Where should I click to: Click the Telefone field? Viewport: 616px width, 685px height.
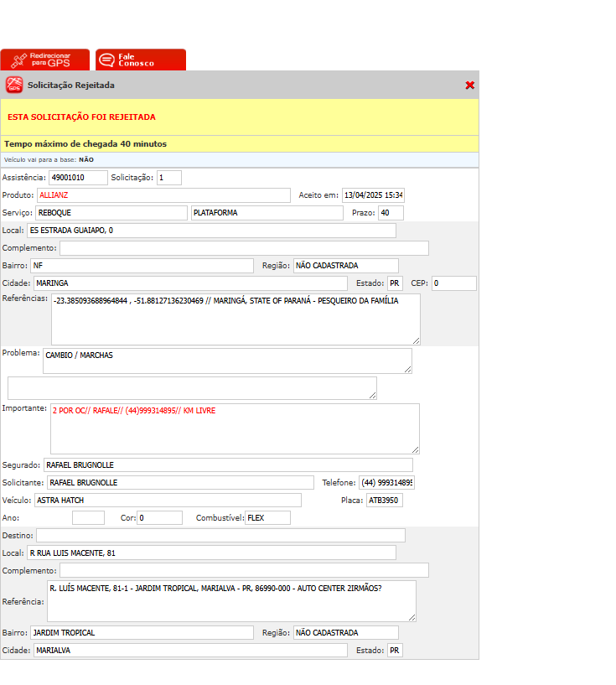[x=386, y=483]
